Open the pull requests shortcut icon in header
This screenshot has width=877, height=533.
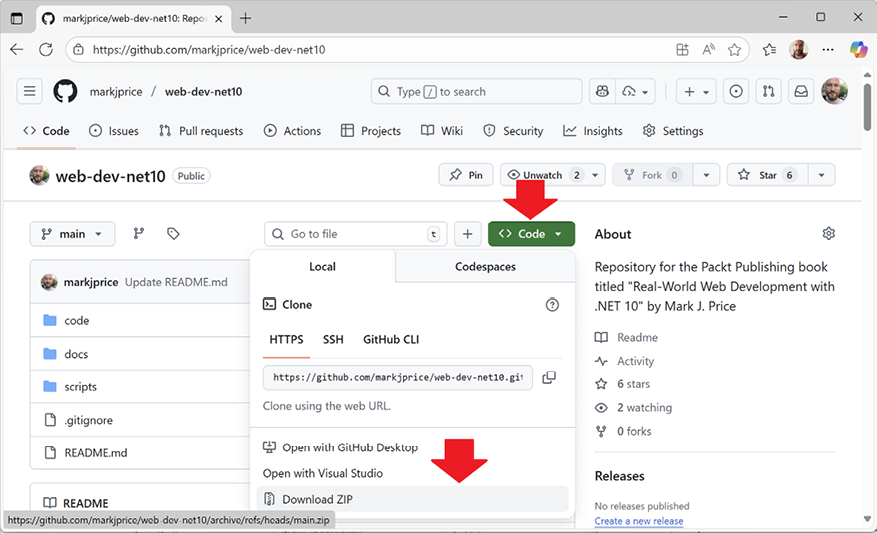click(x=768, y=91)
